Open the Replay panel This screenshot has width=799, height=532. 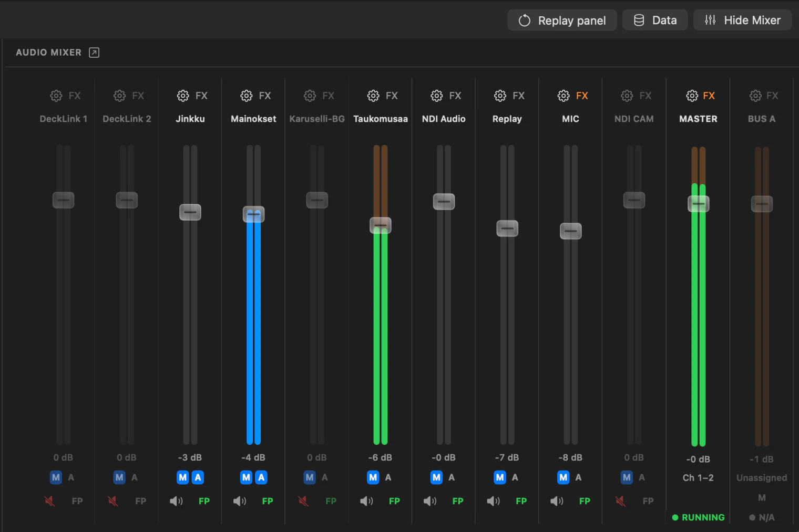562,20
